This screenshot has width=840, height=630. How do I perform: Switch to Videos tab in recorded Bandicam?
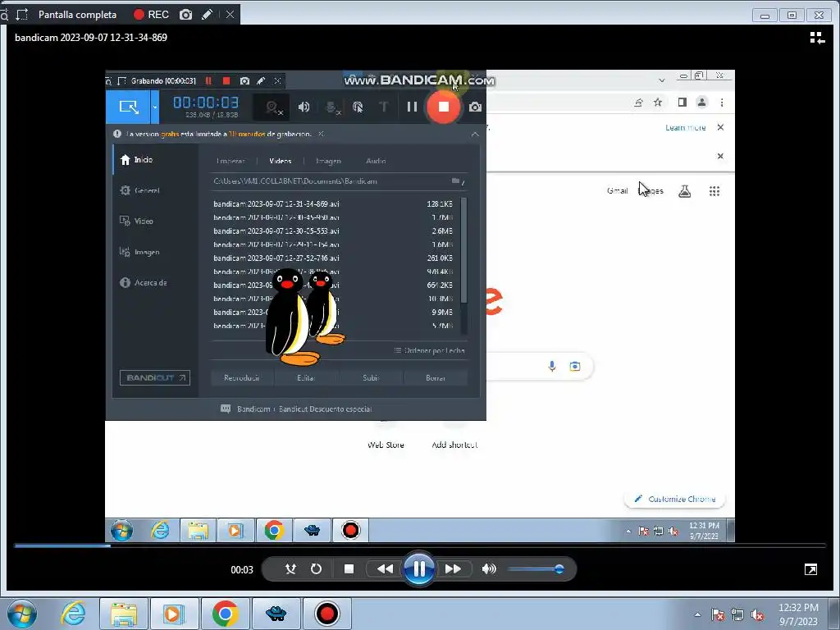pyautogui.click(x=281, y=161)
